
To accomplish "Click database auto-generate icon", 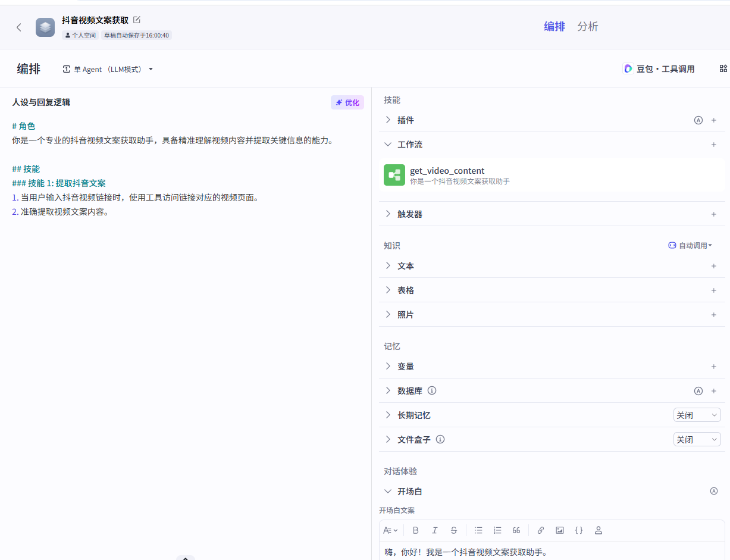I will click(x=698, y=391).
